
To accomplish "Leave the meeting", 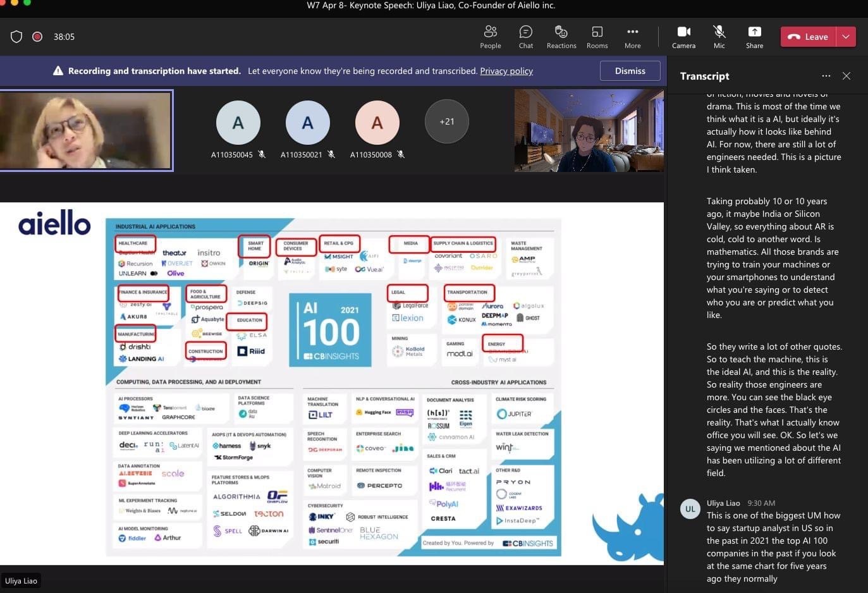I will [808, 37].
